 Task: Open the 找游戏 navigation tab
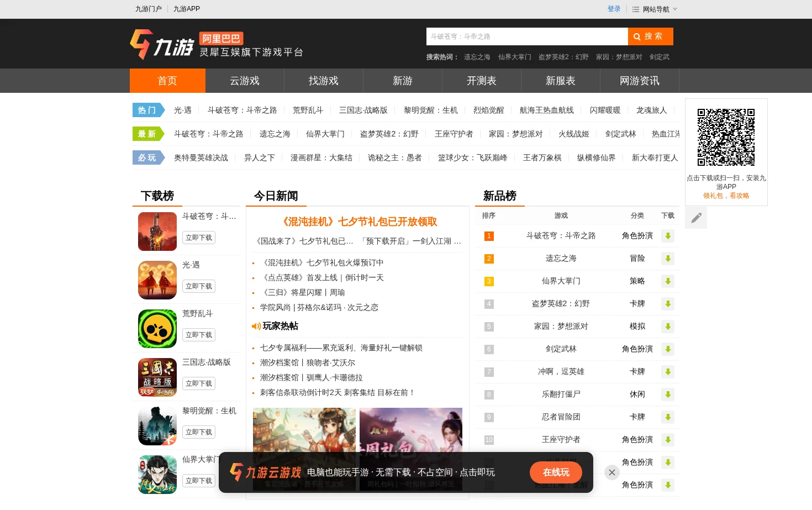click(324, 81)
